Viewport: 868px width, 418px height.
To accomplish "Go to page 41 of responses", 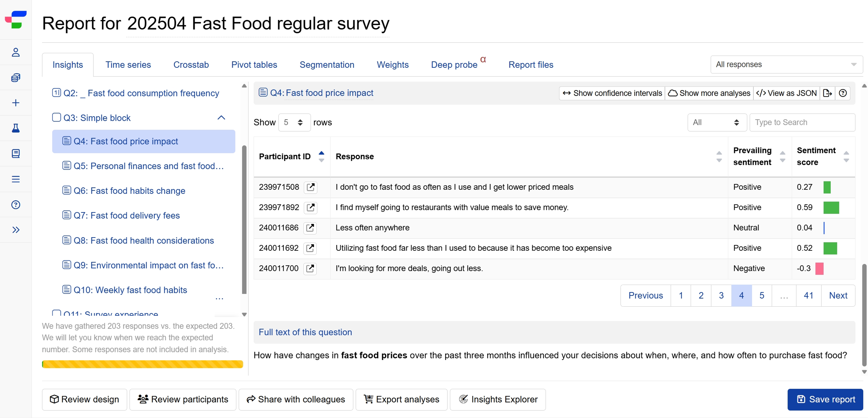I will (808, 295).
